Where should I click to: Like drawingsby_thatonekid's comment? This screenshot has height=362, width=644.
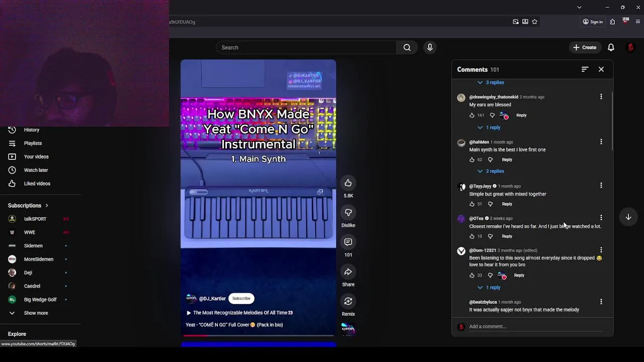[472, 115]
